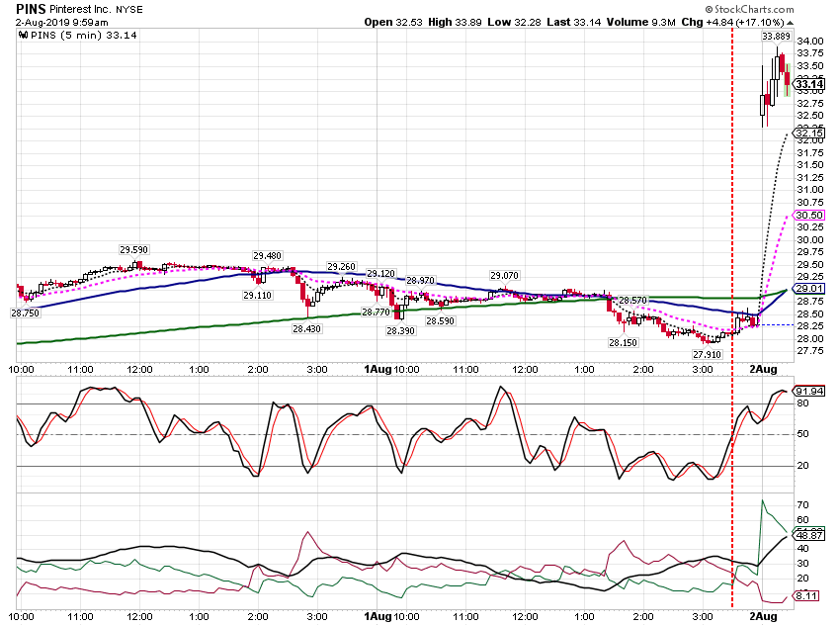Click the 28.570 price callout
840x626 pixels.
point(633,300)
